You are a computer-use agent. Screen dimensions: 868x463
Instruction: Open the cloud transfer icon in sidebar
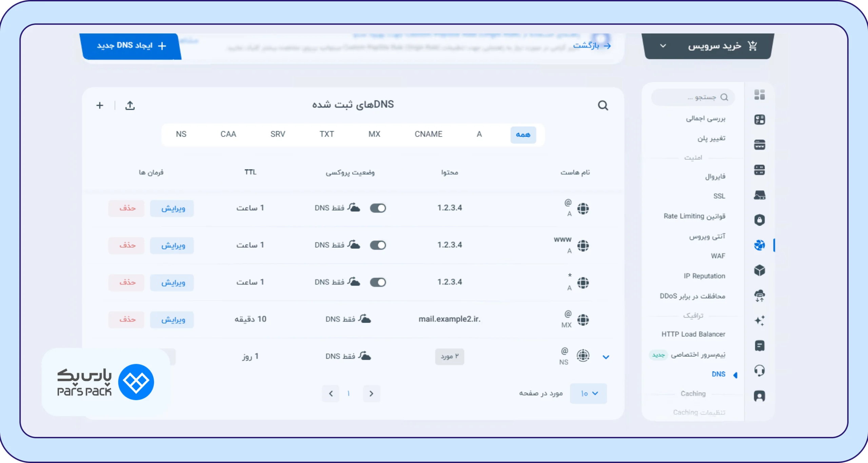[x=759, y=295]
